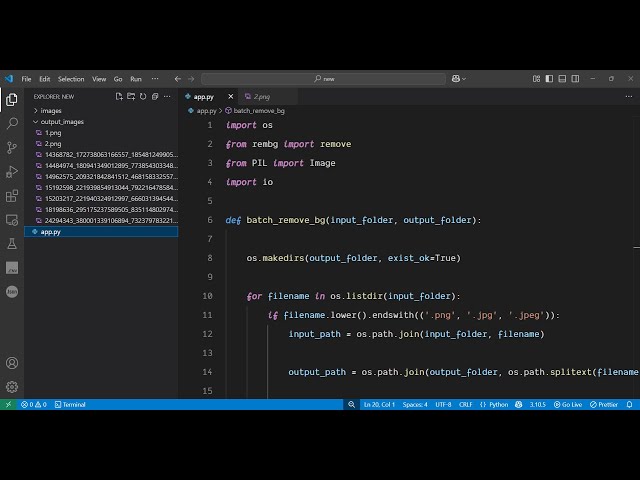
Task: Select app.py in the Explorer tree
Action: pos(101,231)
